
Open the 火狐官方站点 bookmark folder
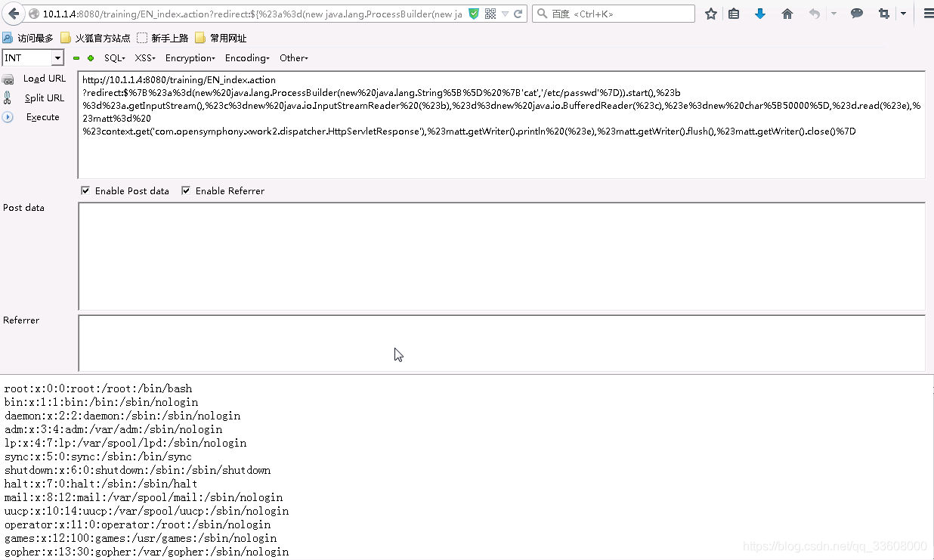tap(95, 38)
